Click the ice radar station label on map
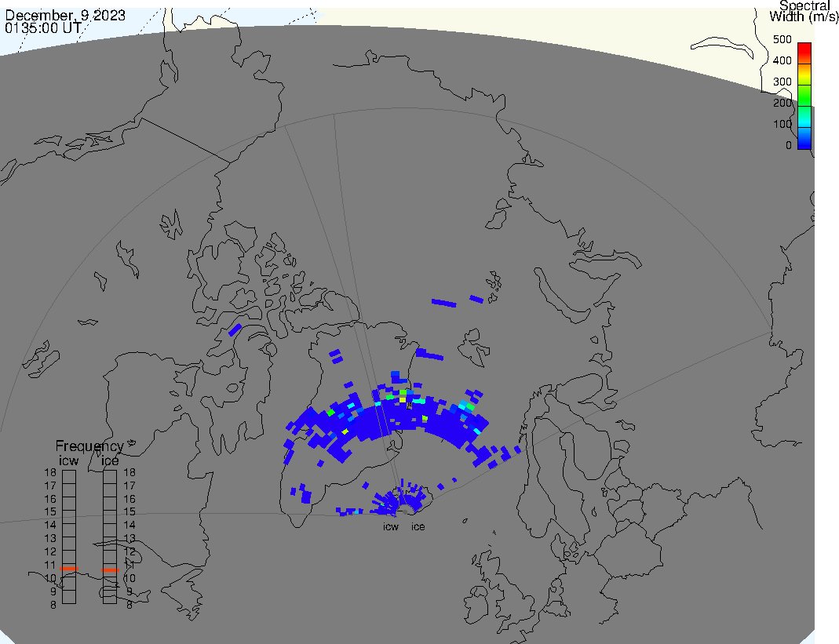 click(418, 527)
